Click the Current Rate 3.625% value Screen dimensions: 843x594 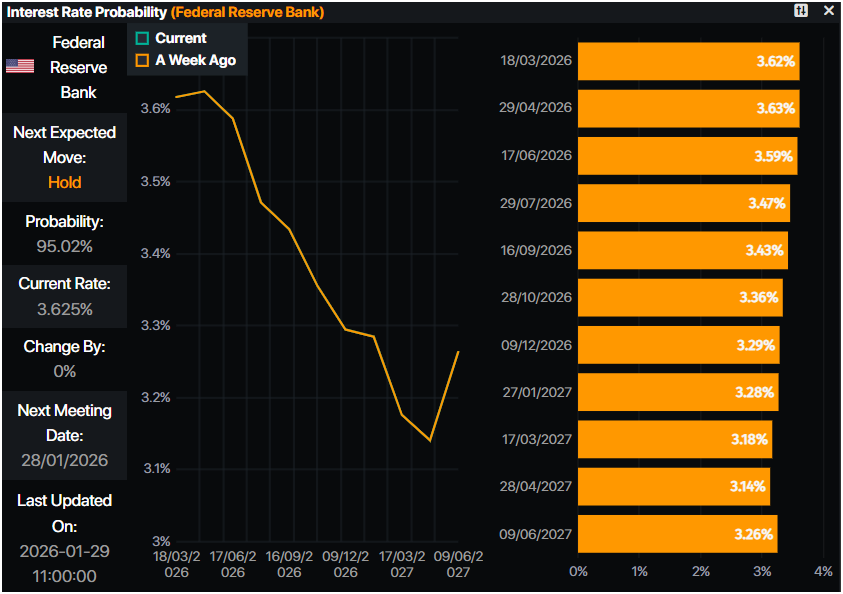click(64, 309)
